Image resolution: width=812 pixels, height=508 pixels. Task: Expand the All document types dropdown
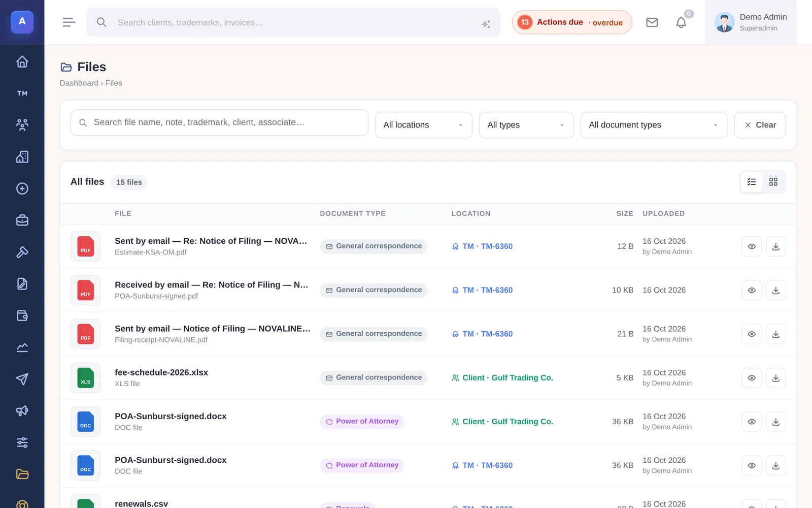(654, 125)
